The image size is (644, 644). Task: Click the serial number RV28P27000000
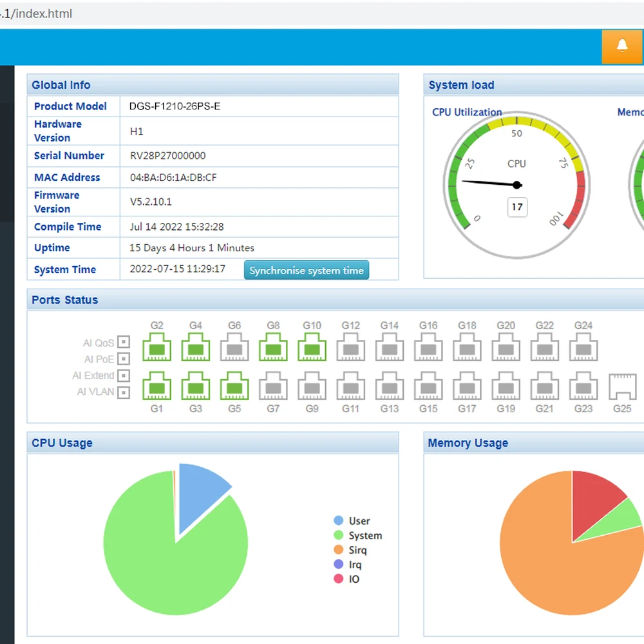click(167, 156)
